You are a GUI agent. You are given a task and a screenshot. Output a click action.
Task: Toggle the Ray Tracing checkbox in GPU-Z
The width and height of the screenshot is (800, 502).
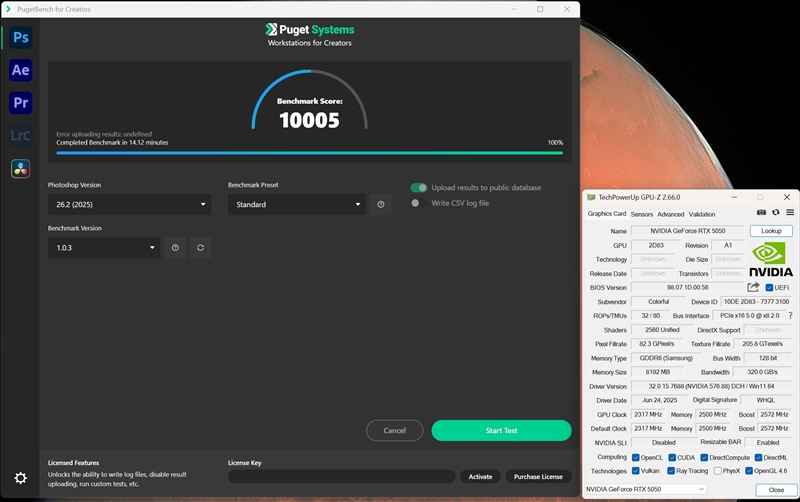point(671,471)
